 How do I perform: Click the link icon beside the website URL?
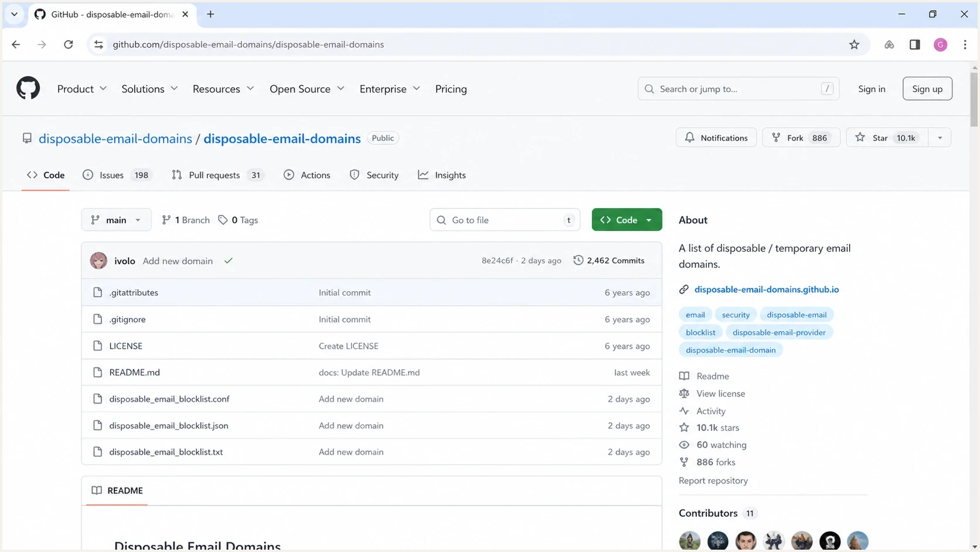pyautogui.click(x=684, y=289)
